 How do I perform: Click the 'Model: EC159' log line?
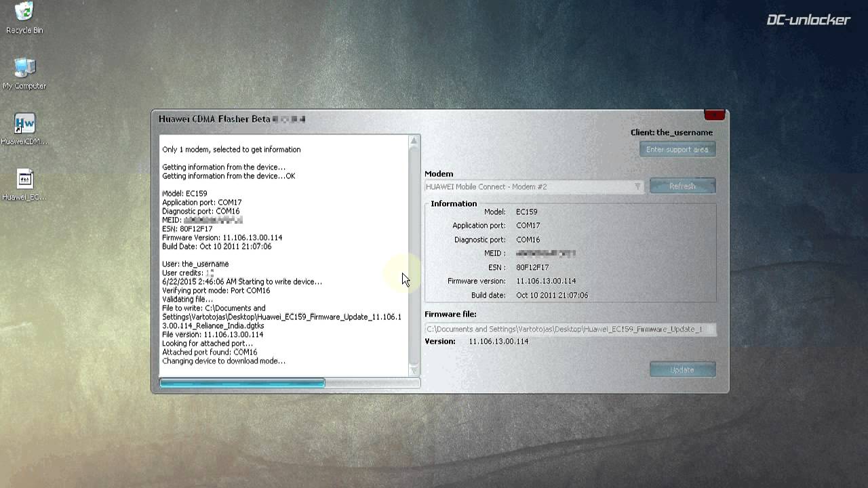click(x=184, y=194)
